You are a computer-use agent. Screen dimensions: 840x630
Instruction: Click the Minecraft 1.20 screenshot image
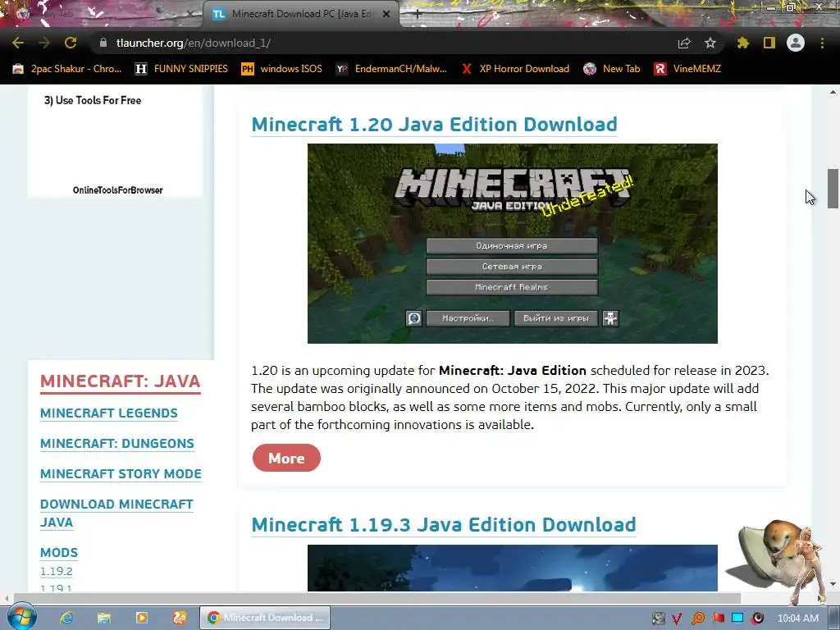[512, 243]
